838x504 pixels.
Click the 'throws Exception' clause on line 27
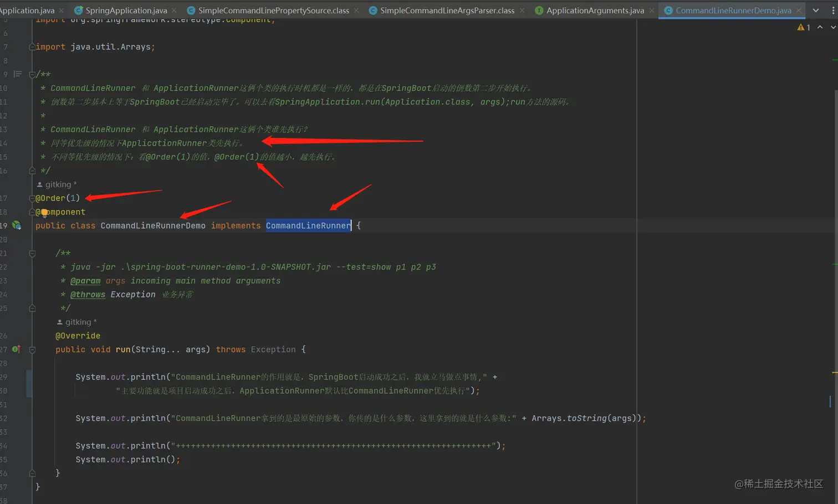click(256, 349)
